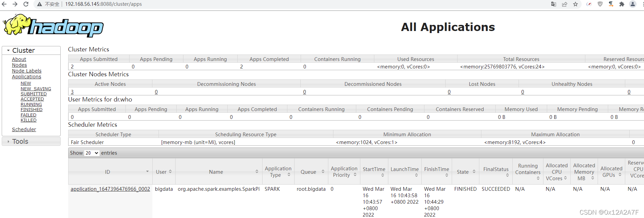Select the SUCCEEDED final status cell
This screenshot has width=644, height=218.
pos(496,189)
